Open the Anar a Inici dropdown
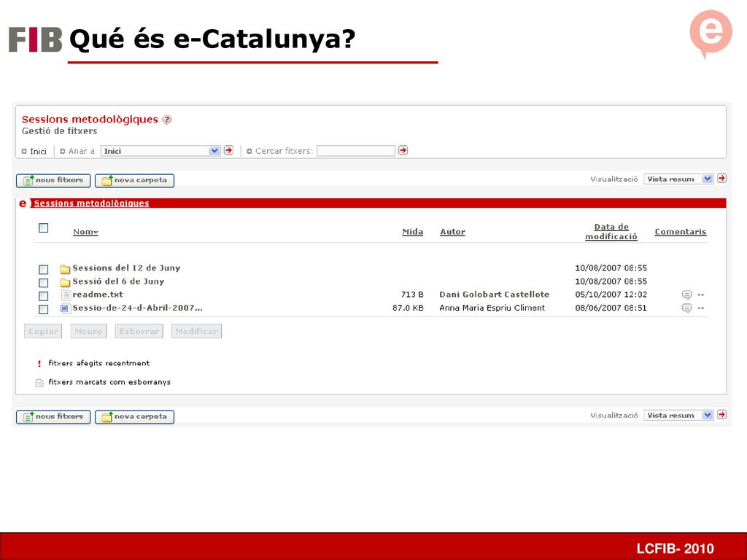Viewport: 747px width, 560px height. click(x=160, y=151)
